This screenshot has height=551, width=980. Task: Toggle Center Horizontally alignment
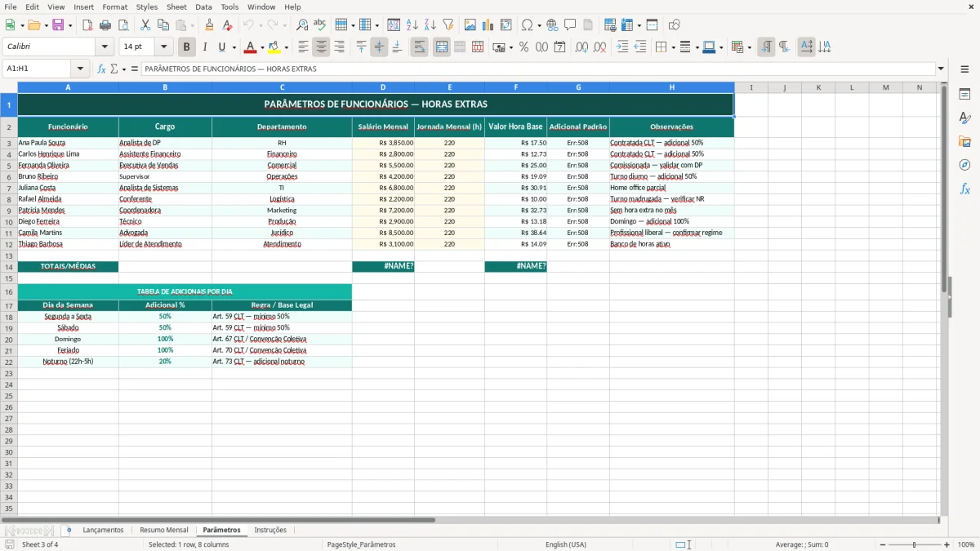(x=321, y=47)
